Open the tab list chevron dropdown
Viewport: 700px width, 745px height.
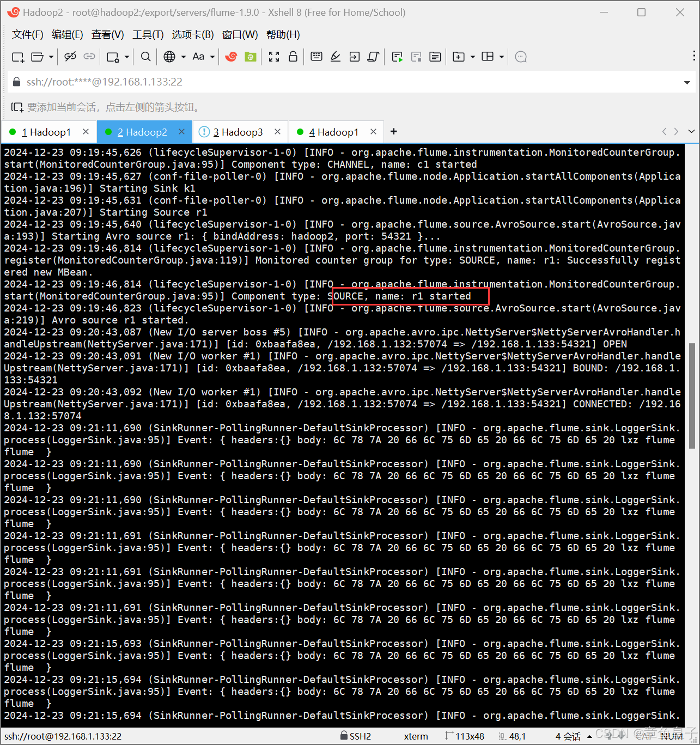point(691,132)
